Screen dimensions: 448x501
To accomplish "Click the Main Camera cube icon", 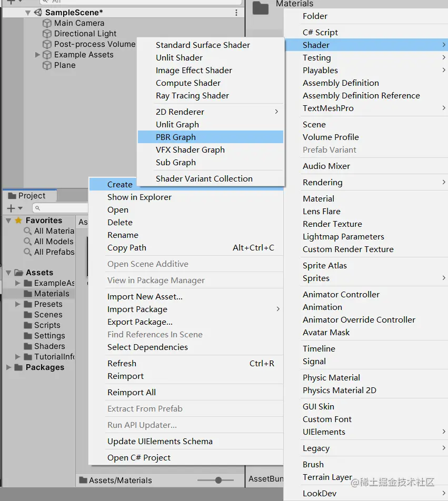I will 47,23.
